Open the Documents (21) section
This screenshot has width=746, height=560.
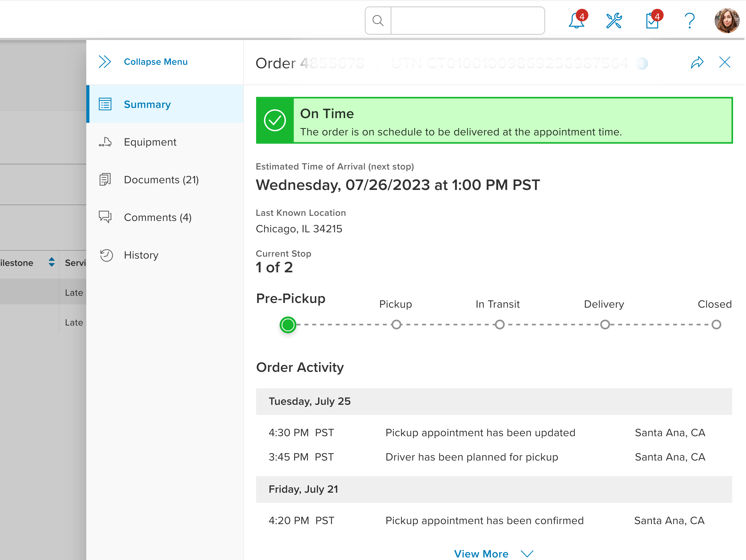tap(161, 180)
